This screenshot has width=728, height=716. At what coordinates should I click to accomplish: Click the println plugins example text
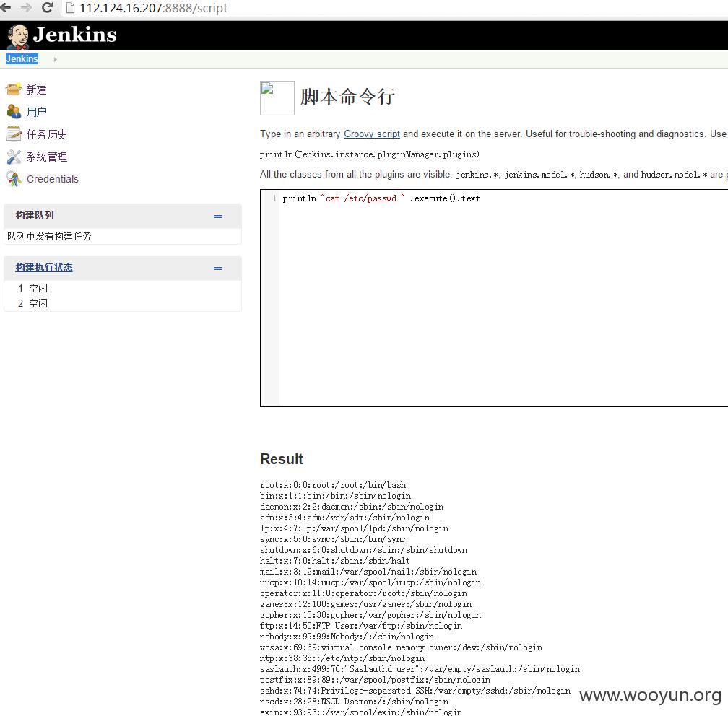tap(370, 154)
